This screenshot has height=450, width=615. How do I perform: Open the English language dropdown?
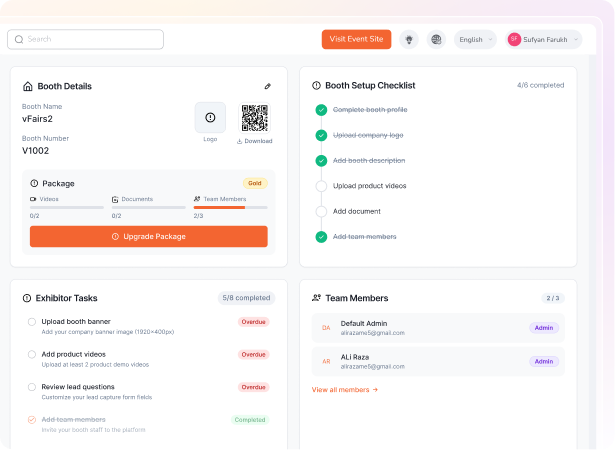475,40
